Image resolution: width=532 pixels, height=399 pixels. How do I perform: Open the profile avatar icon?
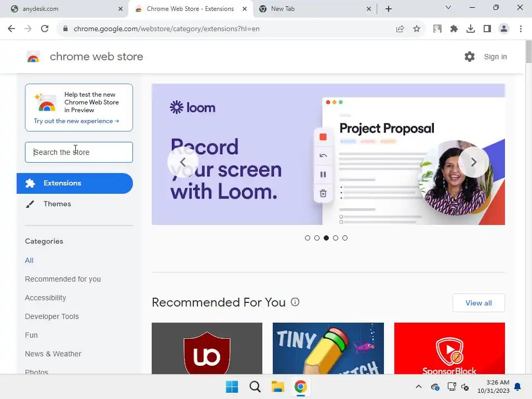pos(504,29)
